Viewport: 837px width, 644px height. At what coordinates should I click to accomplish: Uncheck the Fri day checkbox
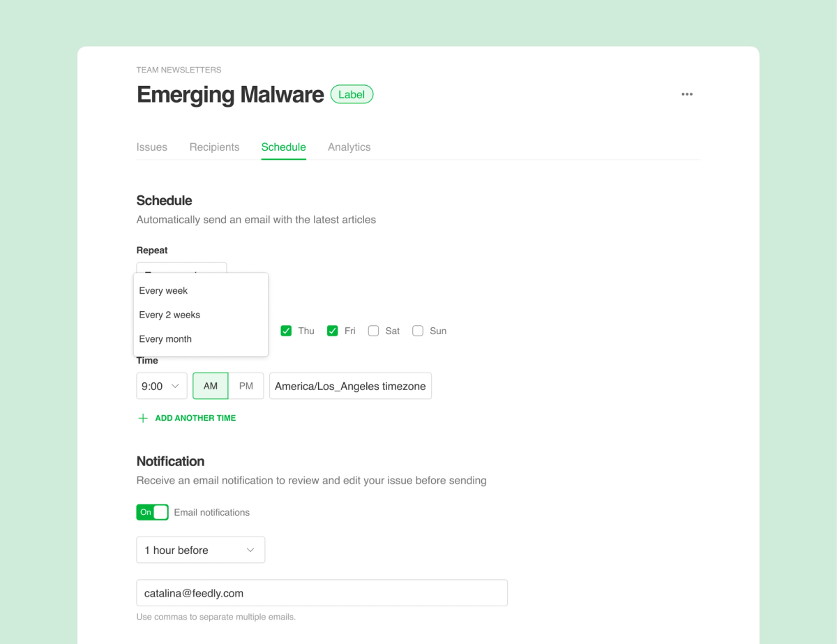333,331
